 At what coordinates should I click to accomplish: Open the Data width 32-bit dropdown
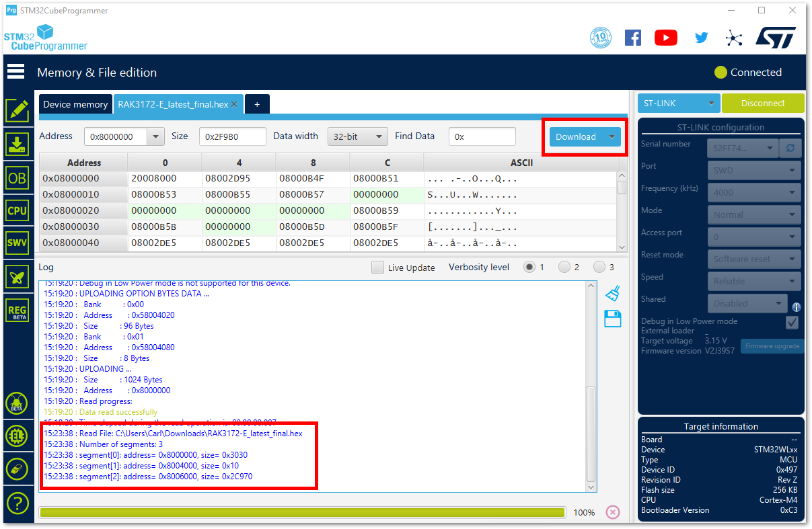pos(358,136)
